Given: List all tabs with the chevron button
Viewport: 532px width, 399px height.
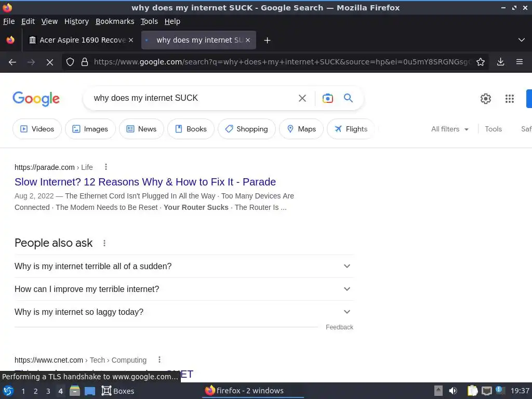Looking at the screenshot, I should pos(522,40).
